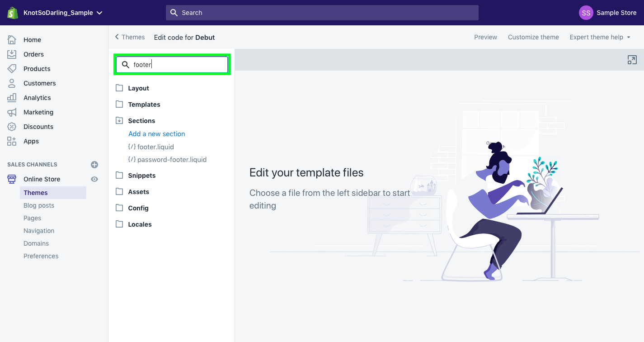Expand the code editor to fullscreen

[x=632, y=60]
